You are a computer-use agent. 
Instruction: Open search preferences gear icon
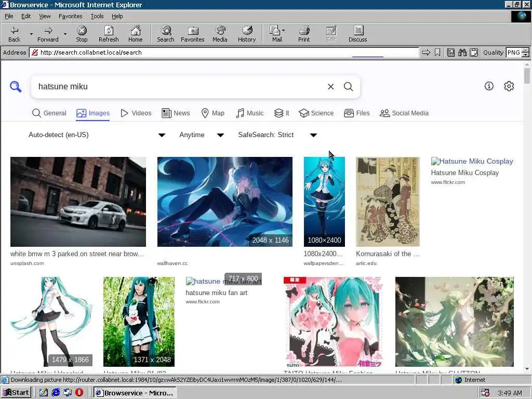[509, 86]
